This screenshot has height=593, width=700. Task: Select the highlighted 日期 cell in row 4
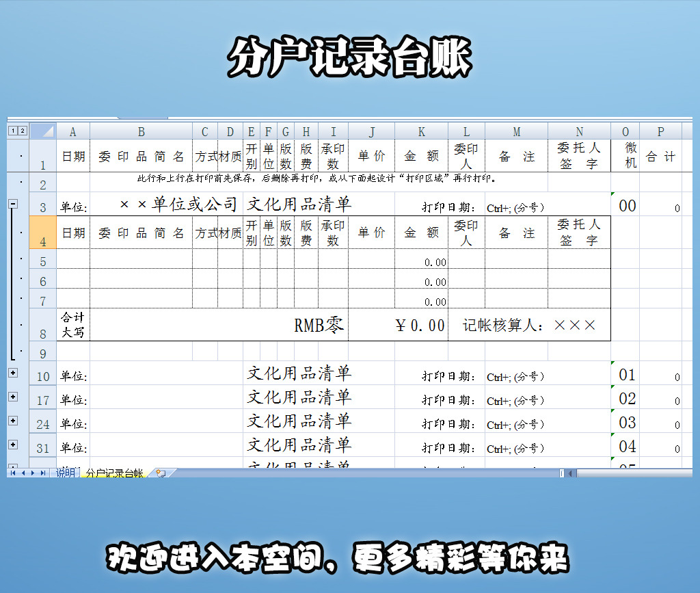coord(73,233)
